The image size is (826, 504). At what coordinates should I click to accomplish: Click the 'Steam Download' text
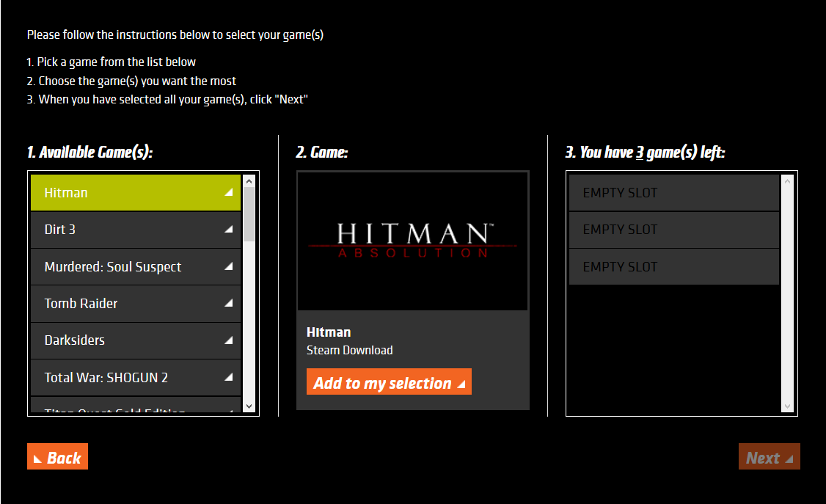click(x=349, y=350)
